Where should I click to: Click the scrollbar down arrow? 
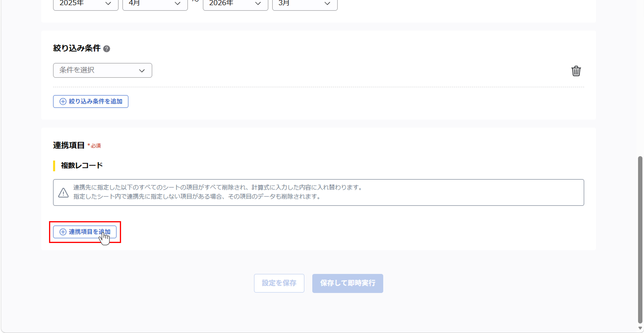(x=640, y=328)
